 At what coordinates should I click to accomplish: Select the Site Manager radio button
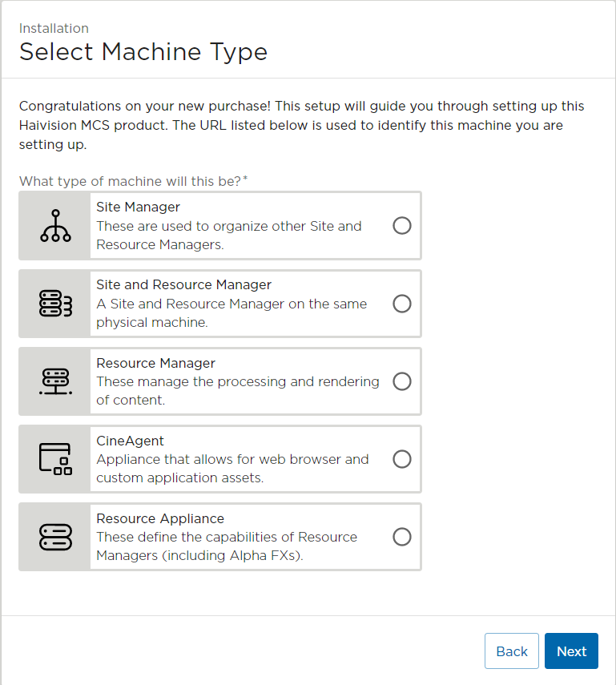pyautogui.click(x=401, y=226)
